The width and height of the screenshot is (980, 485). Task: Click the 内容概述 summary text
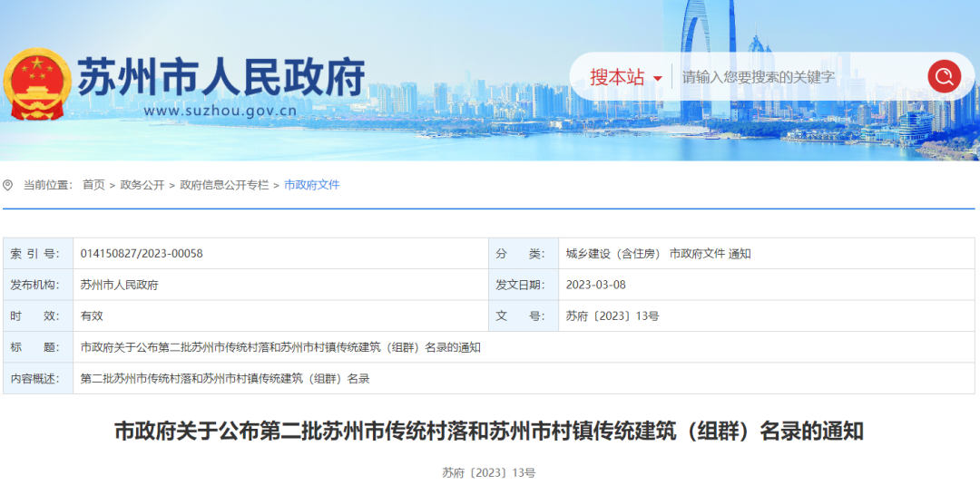point(225,378)
